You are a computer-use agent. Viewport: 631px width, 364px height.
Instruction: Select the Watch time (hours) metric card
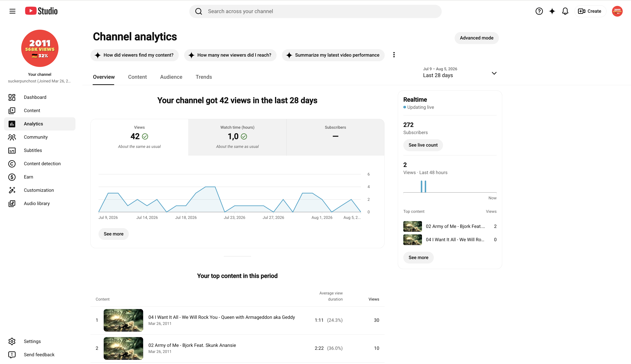pos(237,137)
